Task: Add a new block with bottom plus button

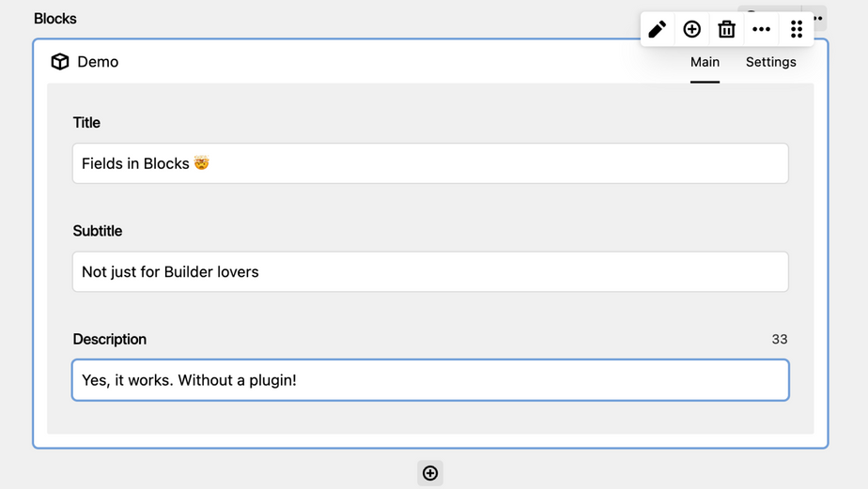Action: [430, 473]
